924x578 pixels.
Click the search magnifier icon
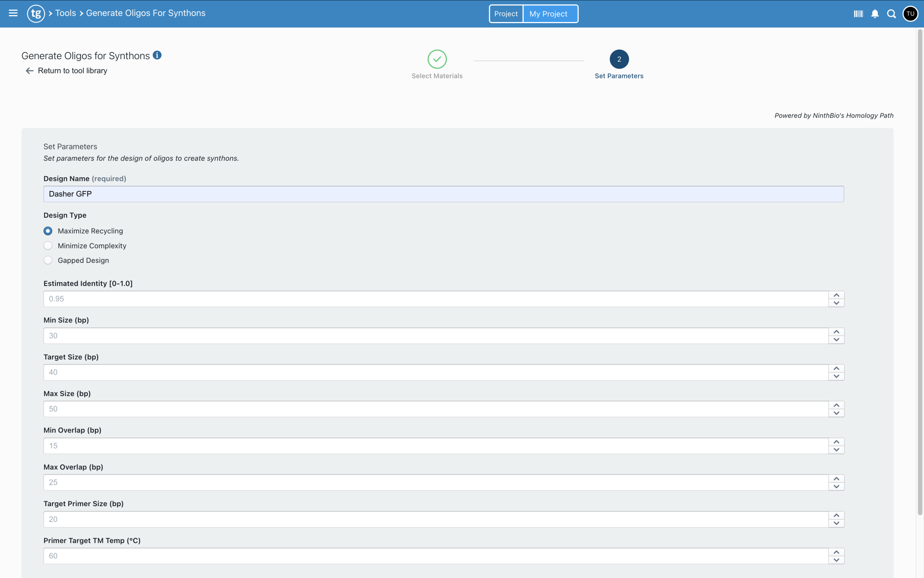click(892, 13)
